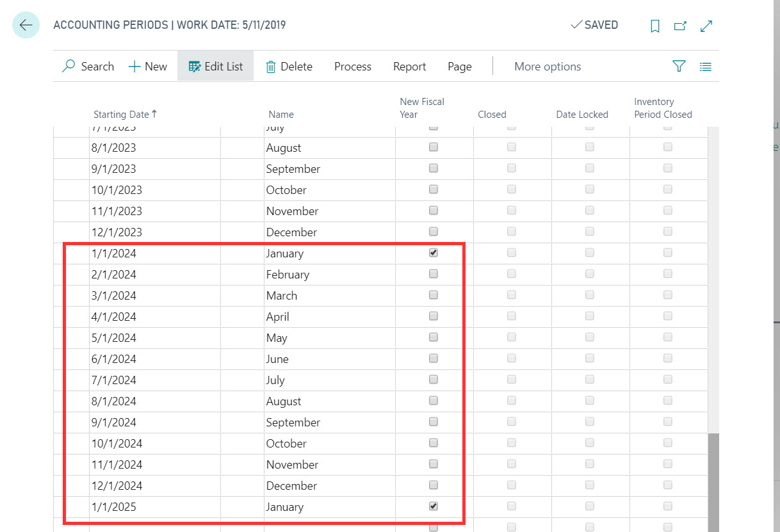Screen dimensions: 780x532
Task: Click the bookmark icon in header
Action: click(x=654, y=26)
